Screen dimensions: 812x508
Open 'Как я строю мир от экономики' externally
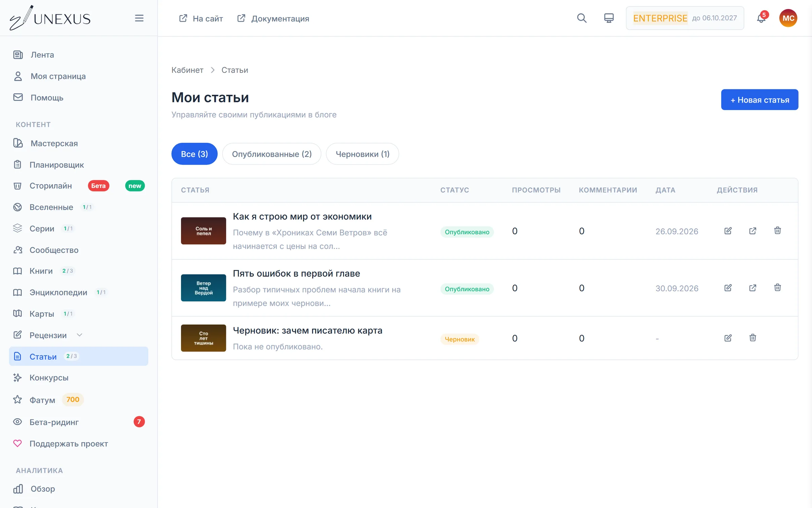pyautogui.click(x=752, y=231)
